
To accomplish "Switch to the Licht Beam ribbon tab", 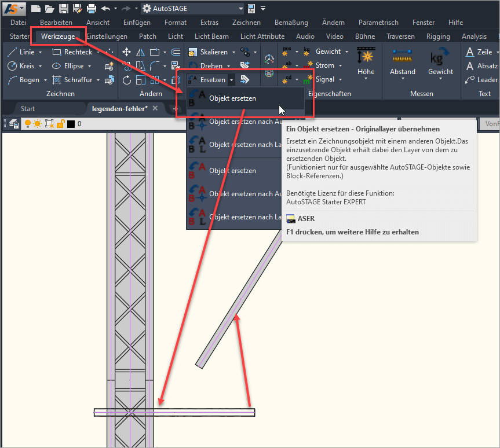I will 211,36.
